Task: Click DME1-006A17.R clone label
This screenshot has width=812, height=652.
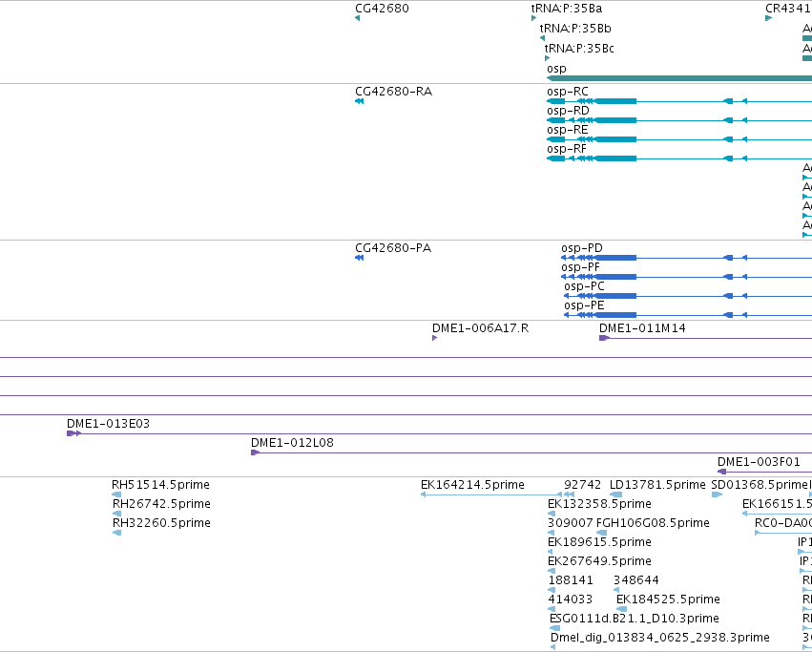Action: 481,328
